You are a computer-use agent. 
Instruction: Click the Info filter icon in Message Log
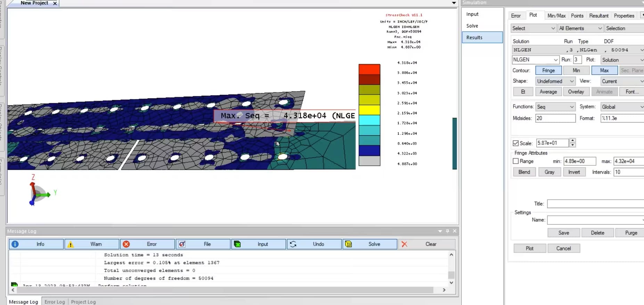[15, 244]
